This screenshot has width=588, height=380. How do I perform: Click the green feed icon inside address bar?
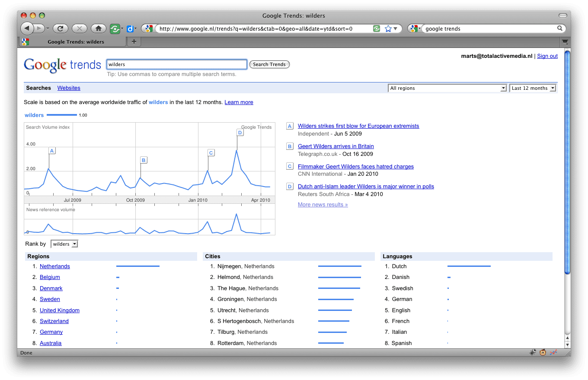click(377, 28)
